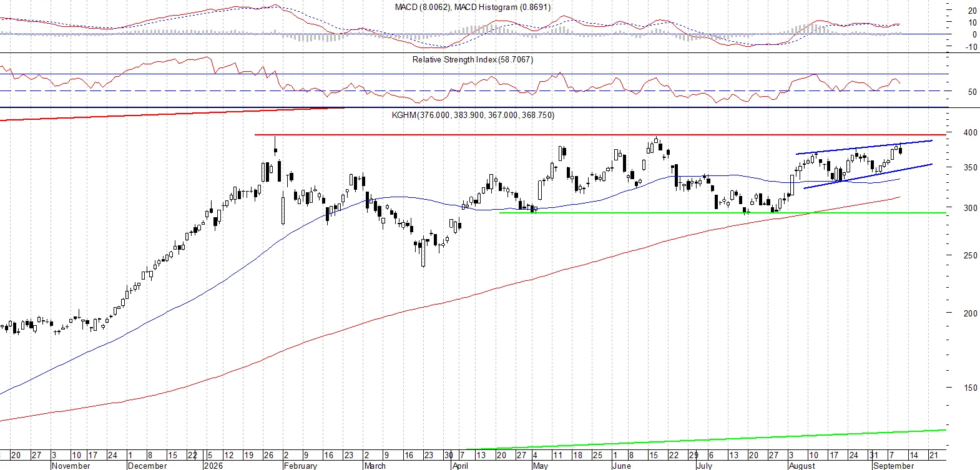Select the green horizontal support line near 300
980x470 pixels.
click(723, 213)
